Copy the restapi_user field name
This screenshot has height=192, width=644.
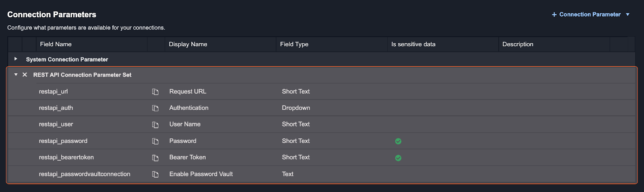pos(155,125)
